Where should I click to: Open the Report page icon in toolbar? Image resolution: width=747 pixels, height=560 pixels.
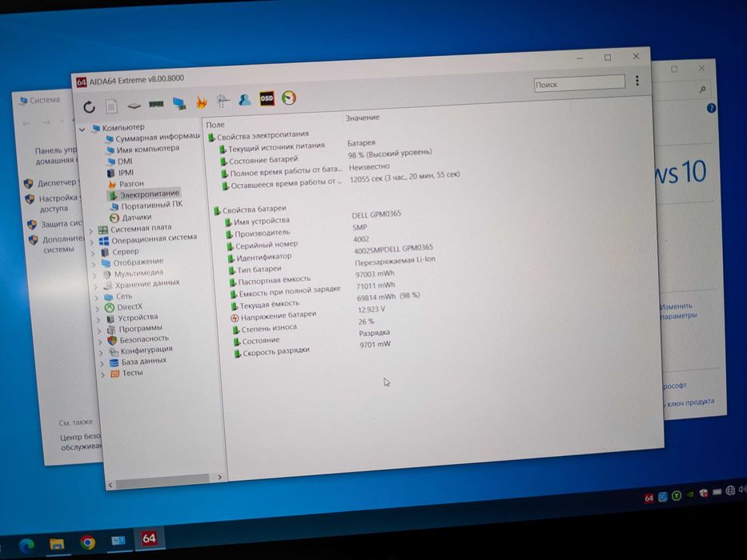(x=111, y=106)
